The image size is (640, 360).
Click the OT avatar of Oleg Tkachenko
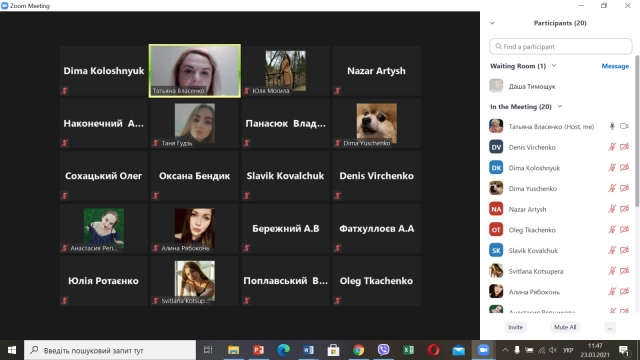[496, 230]
